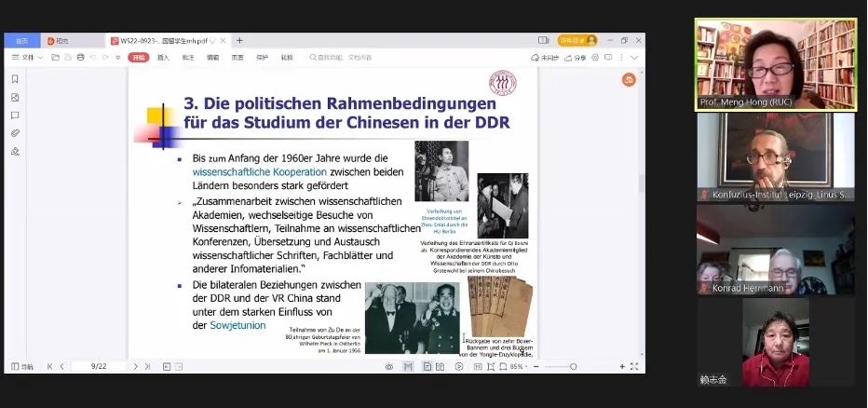The width and height of the screenshot is (868, 408).
Task: Click the orange floating assistant icon
Action: [x=629, y=80]
